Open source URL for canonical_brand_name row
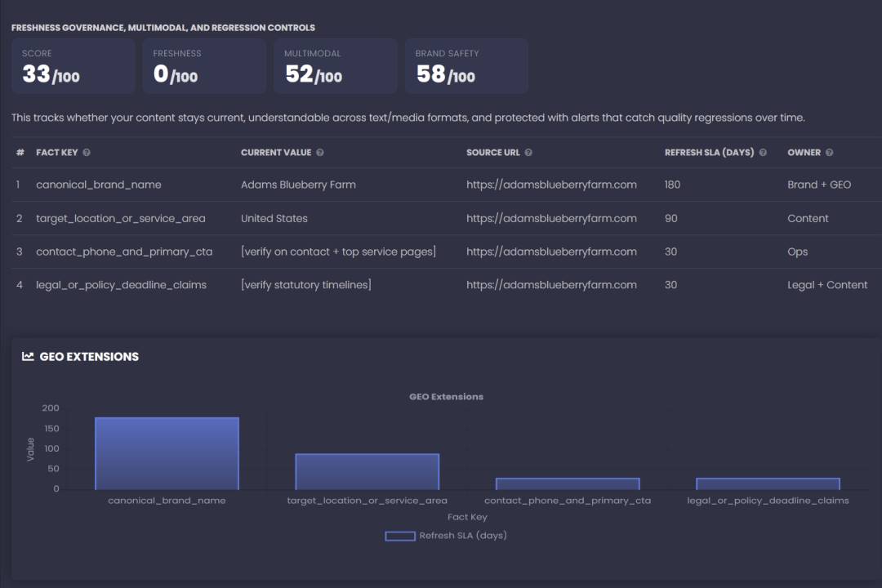This screenshot has width=882, height=588. click(x=551, y=185)
